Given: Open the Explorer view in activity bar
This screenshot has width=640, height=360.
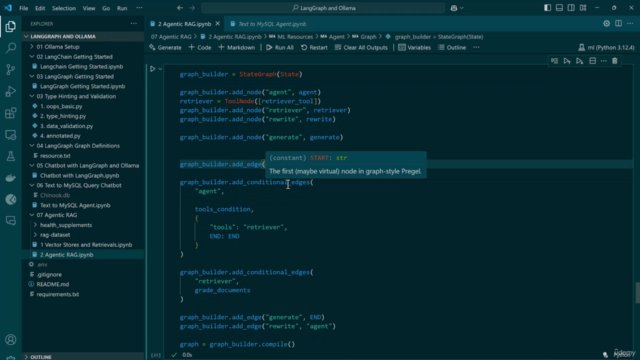Looking at the screenshot, I should (x=11, y=27).
